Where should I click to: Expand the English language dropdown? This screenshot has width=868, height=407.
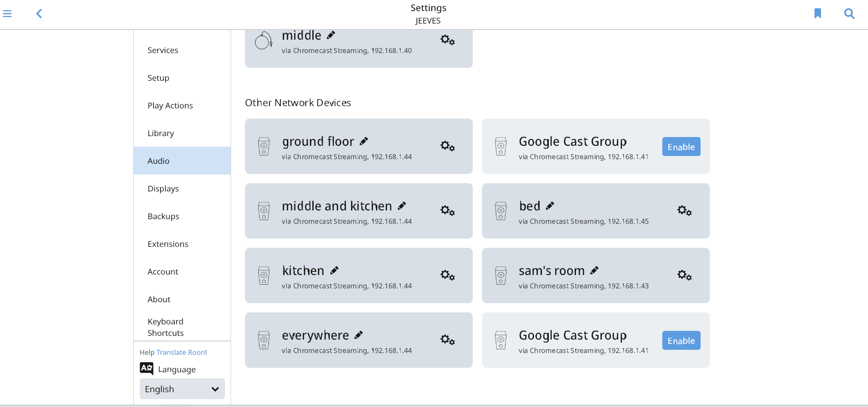coord(182,389)
